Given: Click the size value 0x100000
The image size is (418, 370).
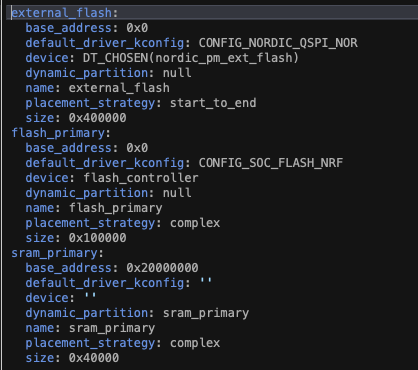Looking at the screenshot, I should pyautogui.click(x=98, y=238).
